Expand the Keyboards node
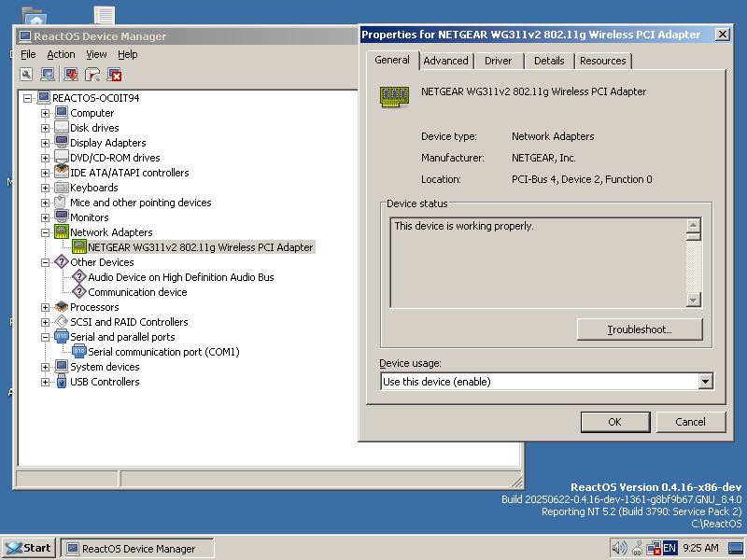 [x=45, y=188]
